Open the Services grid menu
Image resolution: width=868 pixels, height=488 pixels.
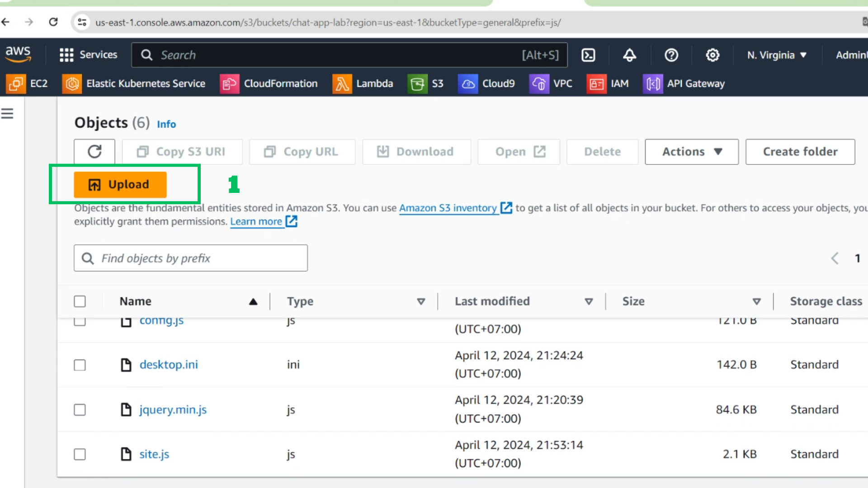(x=88, y=55)
